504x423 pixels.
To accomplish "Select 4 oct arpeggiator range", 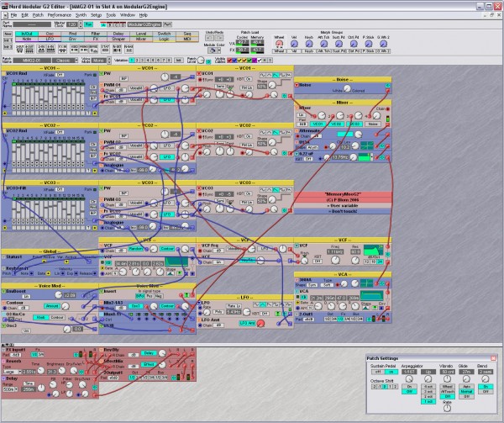I will [428, 386].
